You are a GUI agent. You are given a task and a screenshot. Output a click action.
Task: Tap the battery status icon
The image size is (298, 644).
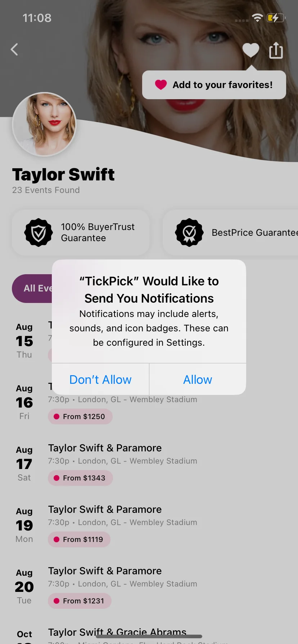tap(275, 18)
